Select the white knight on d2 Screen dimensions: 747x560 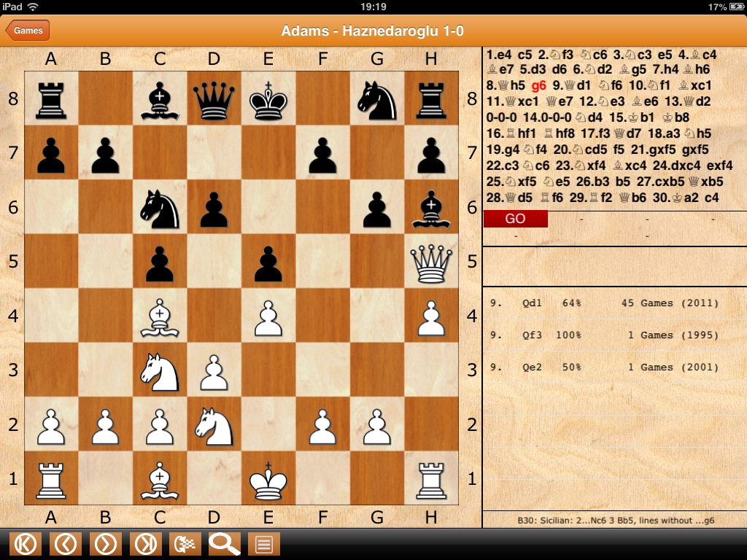(x=214, y=424)
